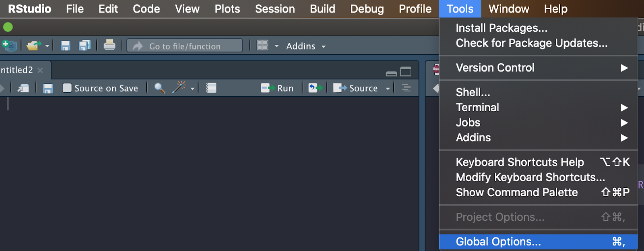Enable Source on Save checkbox
The height and width of the screenshot is (251, 644).
67,88
